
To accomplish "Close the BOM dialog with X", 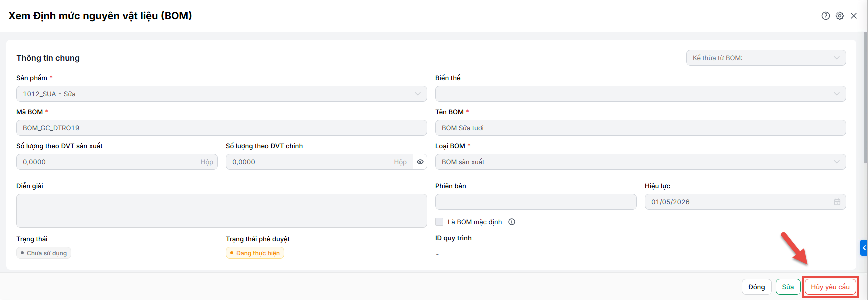I will click(x=854, y=16).
